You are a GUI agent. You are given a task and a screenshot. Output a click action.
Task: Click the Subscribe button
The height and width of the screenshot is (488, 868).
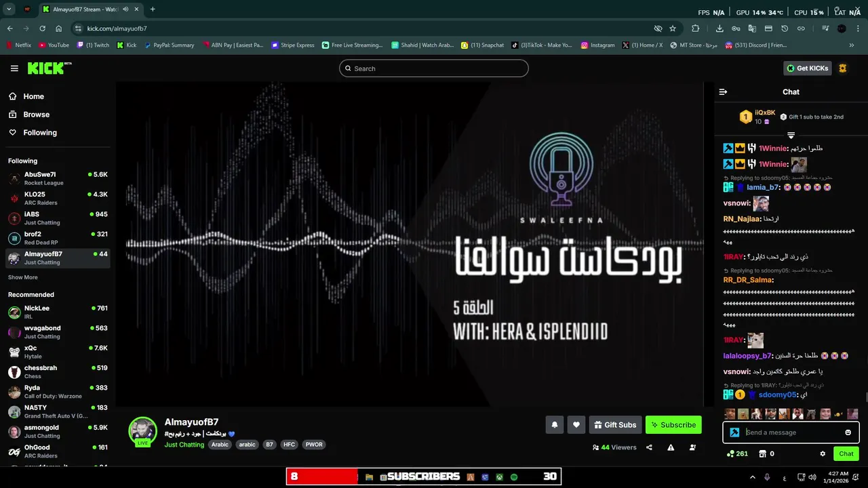673,425
